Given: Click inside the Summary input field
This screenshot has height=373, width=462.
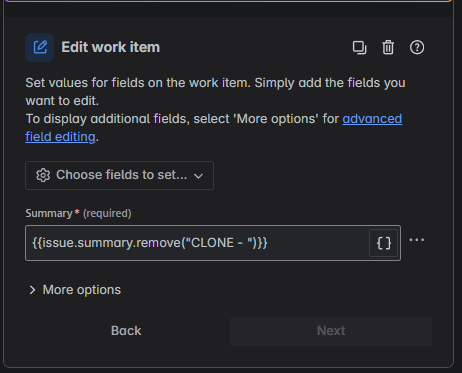Looking at the screenshot, I should click(x=197, y=243).
